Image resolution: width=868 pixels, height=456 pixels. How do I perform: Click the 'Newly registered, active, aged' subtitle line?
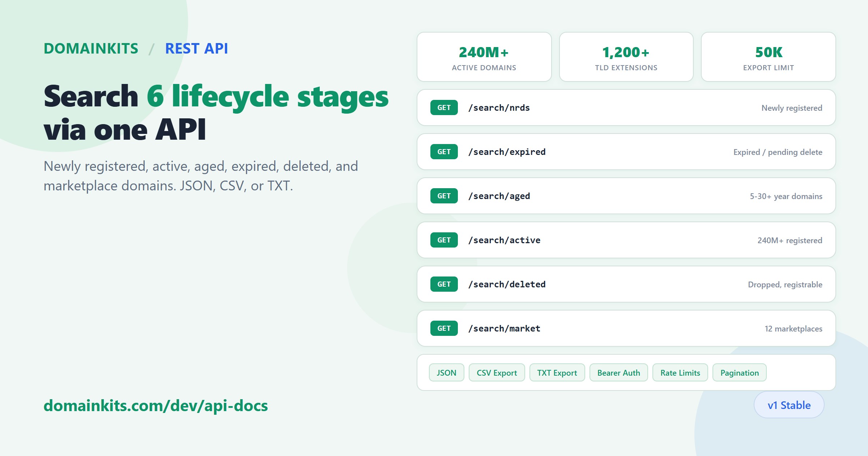[x=201, y=166]
